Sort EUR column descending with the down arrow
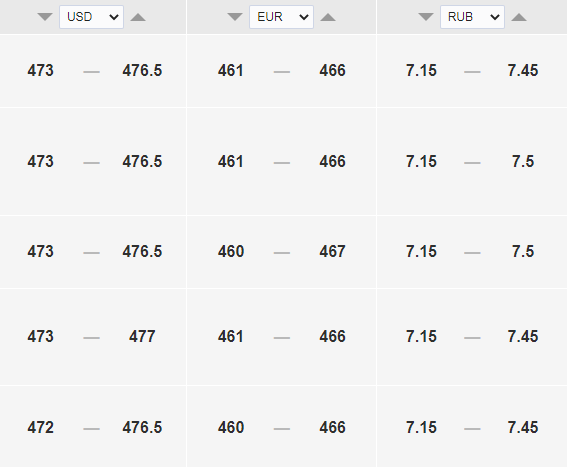Viewport: 568px width, 467px height. [x=235, y=17]
